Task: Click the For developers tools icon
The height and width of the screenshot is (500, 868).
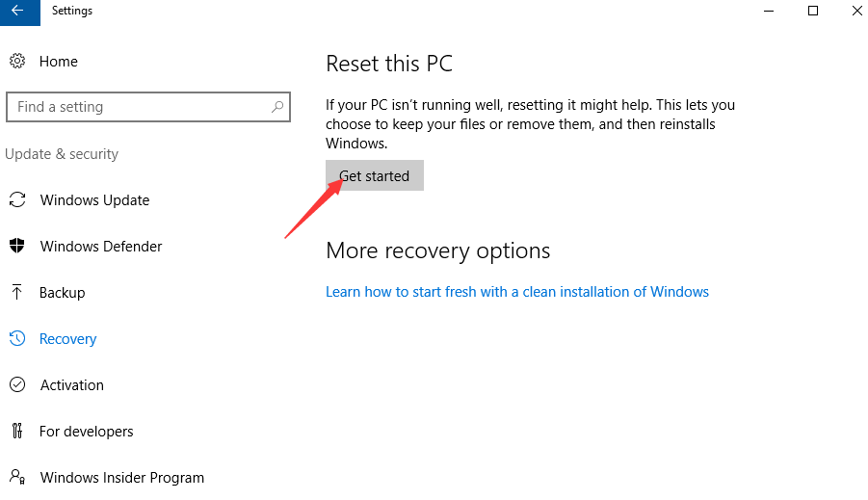Action: point(17,431)
